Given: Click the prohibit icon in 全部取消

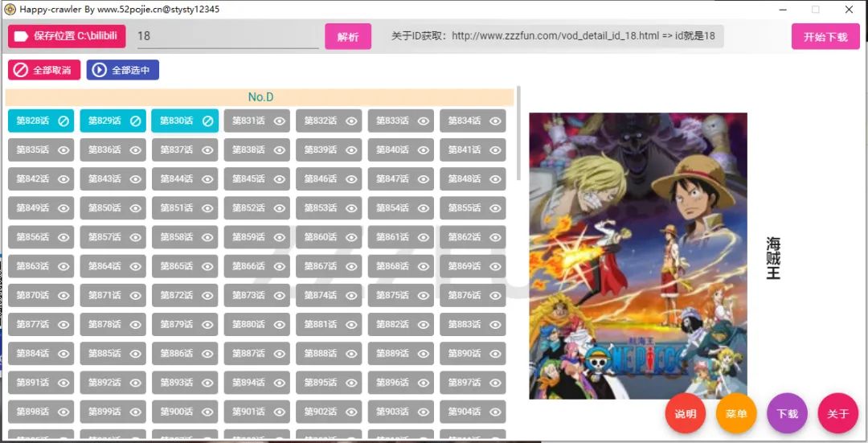Looking at the screenshot, I should tap(20, 70).
